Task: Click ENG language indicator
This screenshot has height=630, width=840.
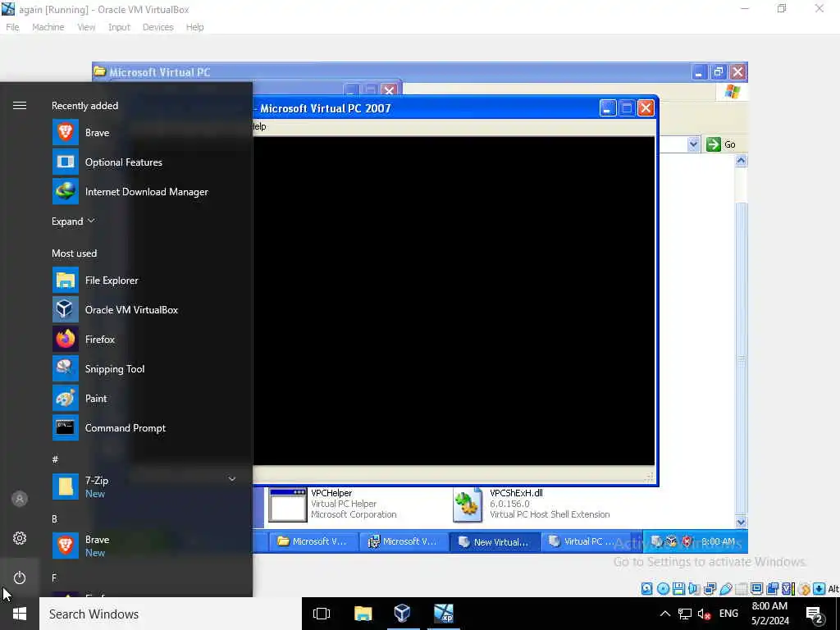Action: (x=728, y=614)
